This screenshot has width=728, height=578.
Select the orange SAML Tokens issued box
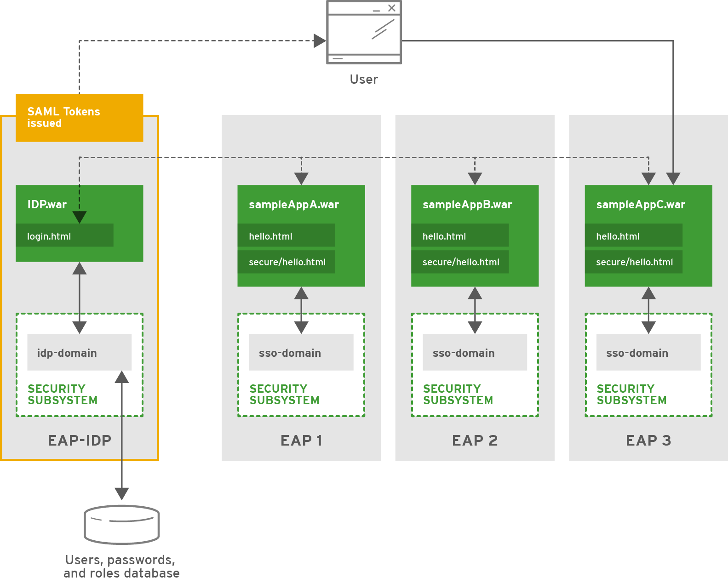click(79, 118)
